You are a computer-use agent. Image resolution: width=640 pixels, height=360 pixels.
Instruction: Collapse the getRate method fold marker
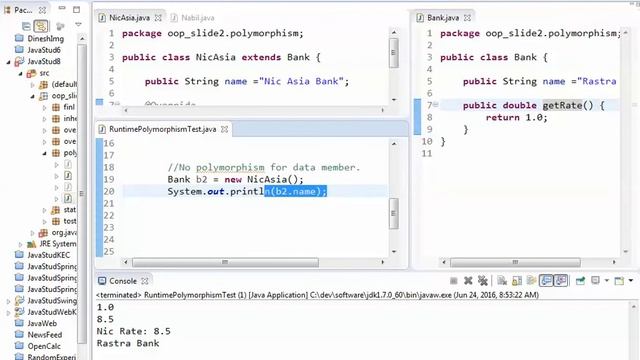click(436, 105)
